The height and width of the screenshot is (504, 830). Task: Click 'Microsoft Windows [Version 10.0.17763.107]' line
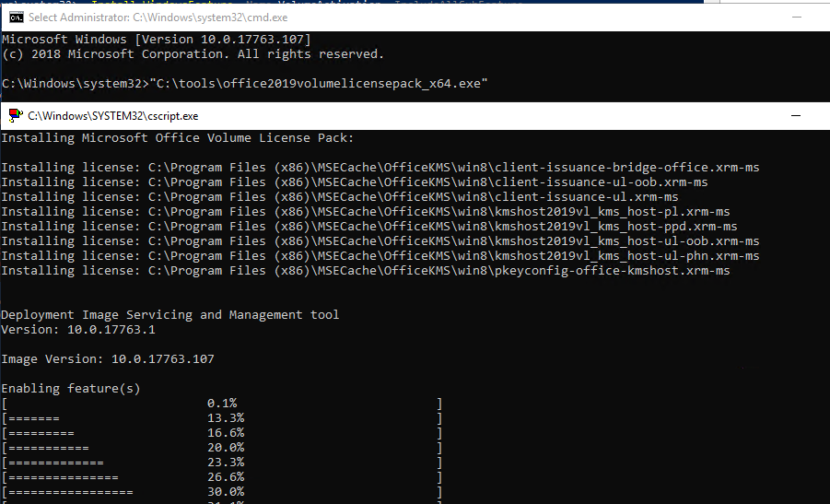point(157,40)
